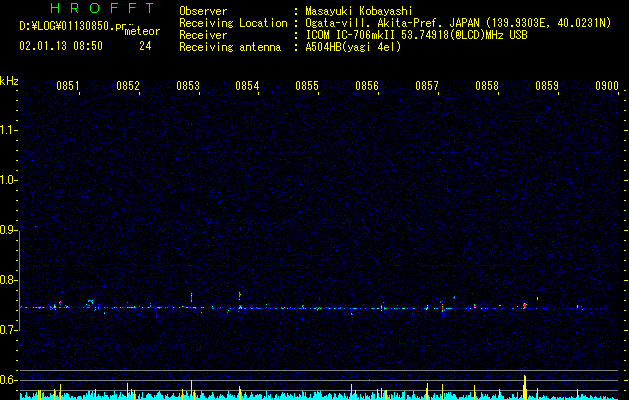Click the 1.0 frequency axis label
Screen dimensions: 629x400
coord(8,180)
